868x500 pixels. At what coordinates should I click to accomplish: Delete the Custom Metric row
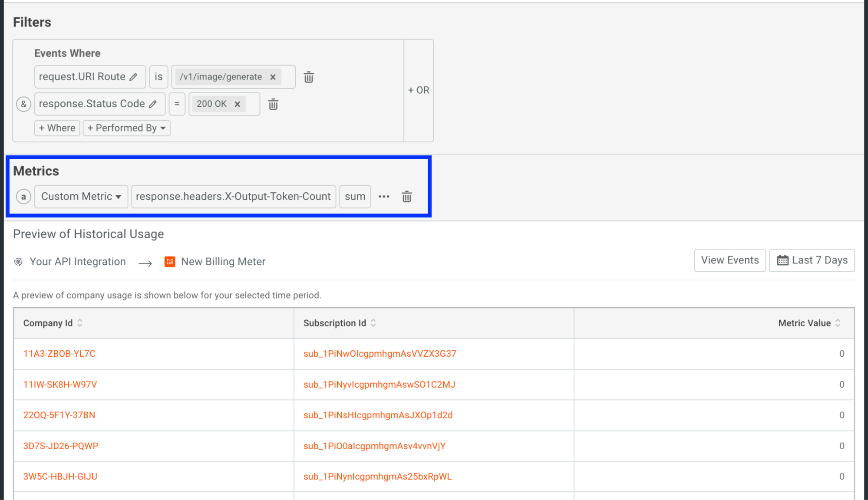pos(406,197)
